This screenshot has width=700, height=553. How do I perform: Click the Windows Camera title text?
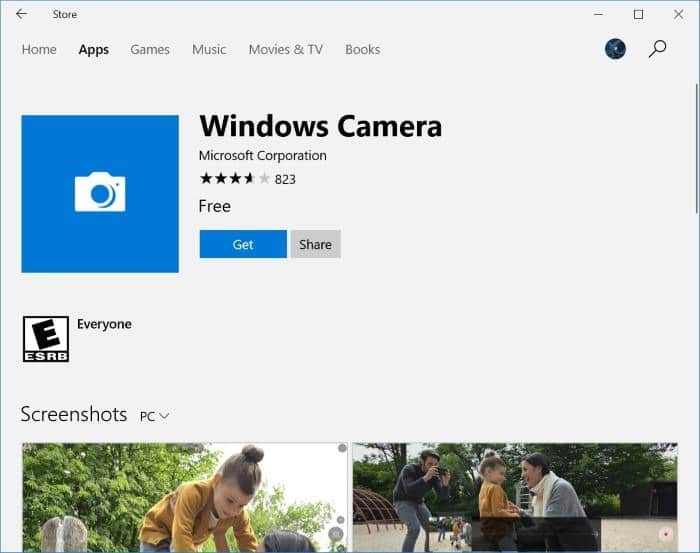click(x=321, y=126)
